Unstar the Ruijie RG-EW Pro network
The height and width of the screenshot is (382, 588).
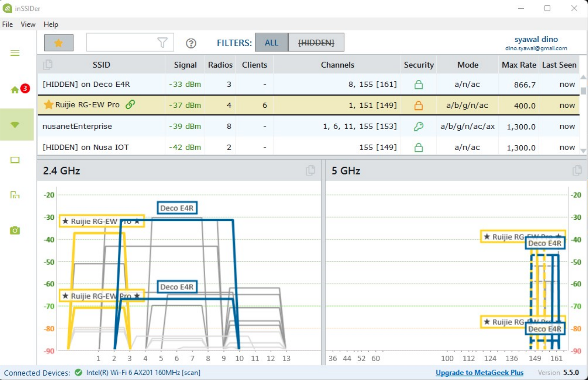click(x=49, y=105)
